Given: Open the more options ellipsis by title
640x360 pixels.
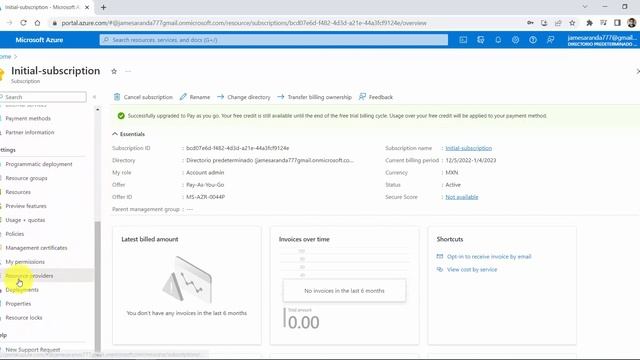Looking at the screenshot, I should pyautogui.click(x=128, y=71).
